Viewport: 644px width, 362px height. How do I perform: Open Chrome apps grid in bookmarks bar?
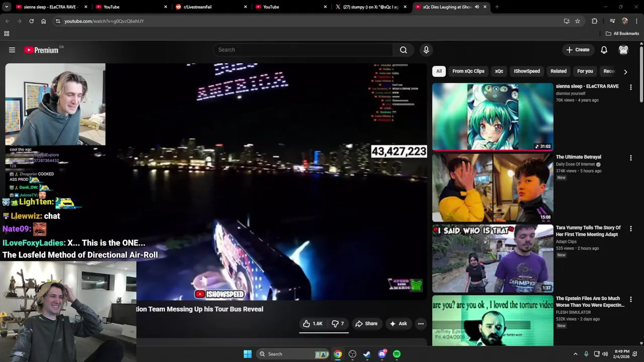[x=7, y=34]
